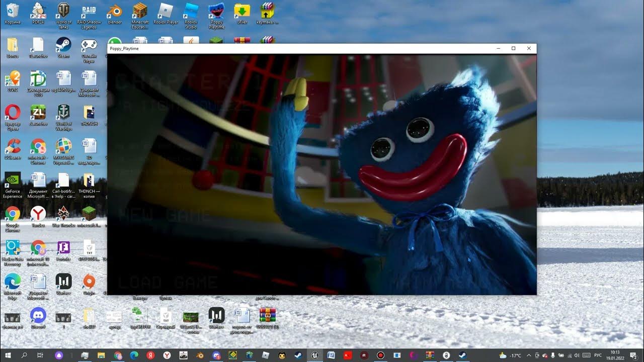Screen dimensions: 644x362
Task: Open the blender desktop shortcut
Action: click(115, 13)
